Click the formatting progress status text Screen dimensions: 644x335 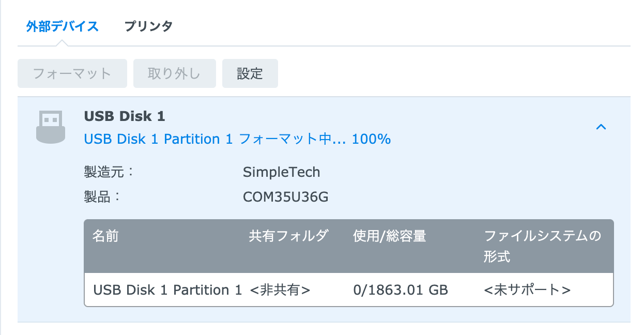pyautogui.click(x=237, y=139)
